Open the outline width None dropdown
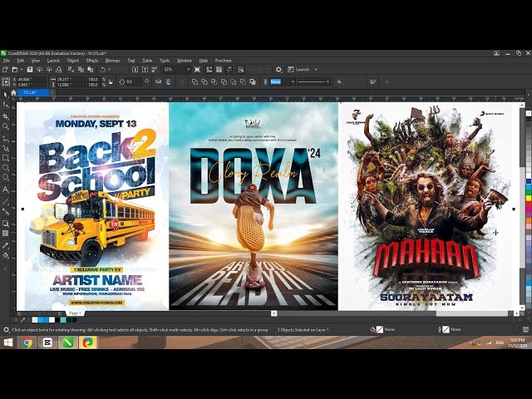 (293, 81)
